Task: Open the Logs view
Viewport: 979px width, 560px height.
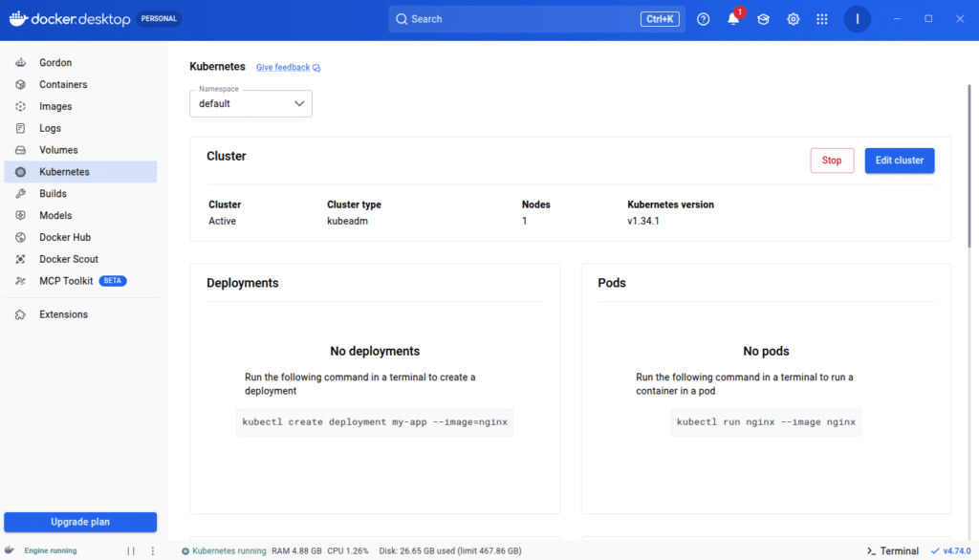Action: [80, 128]
